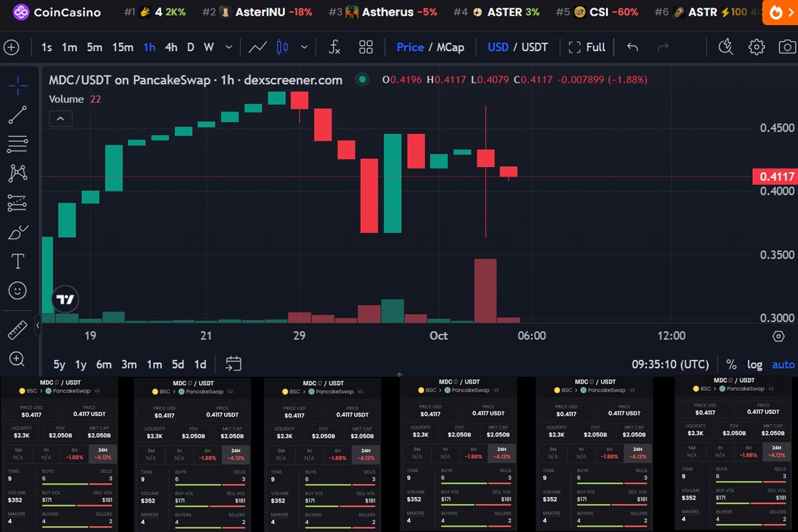Open chart settings with the gear icon
798x532 pixels.
(x=756, y=47)
